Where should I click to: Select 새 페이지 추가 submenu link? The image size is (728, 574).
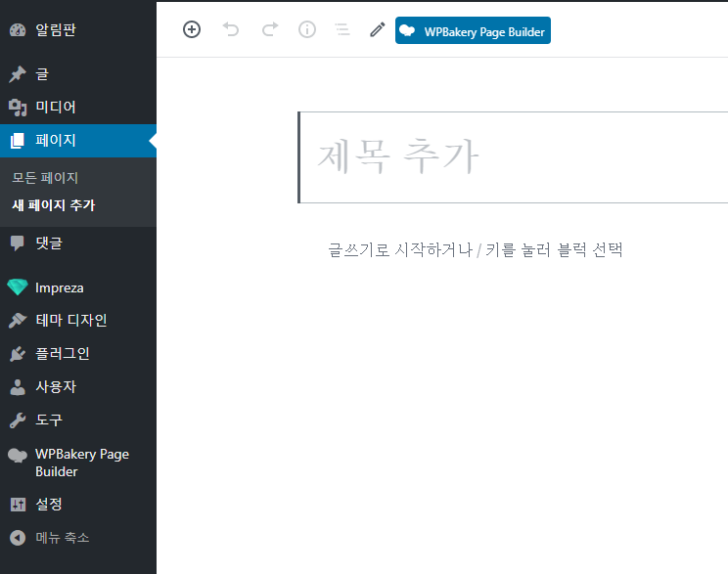pos(54,205)
